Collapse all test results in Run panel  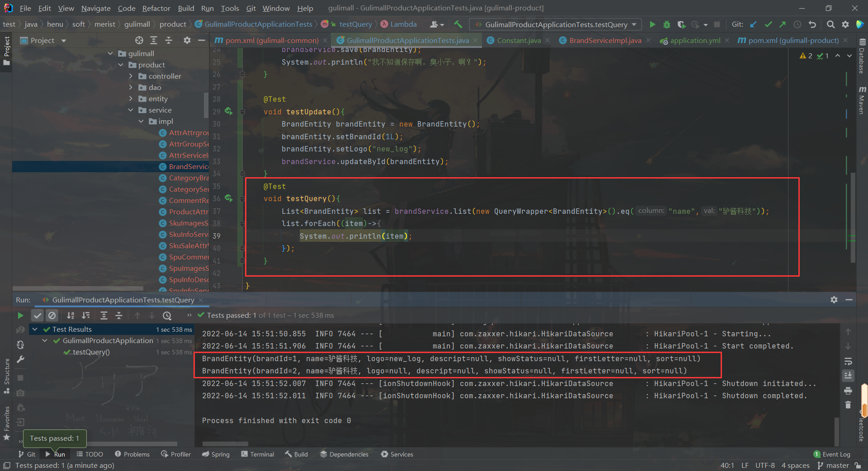pos(118,316)
